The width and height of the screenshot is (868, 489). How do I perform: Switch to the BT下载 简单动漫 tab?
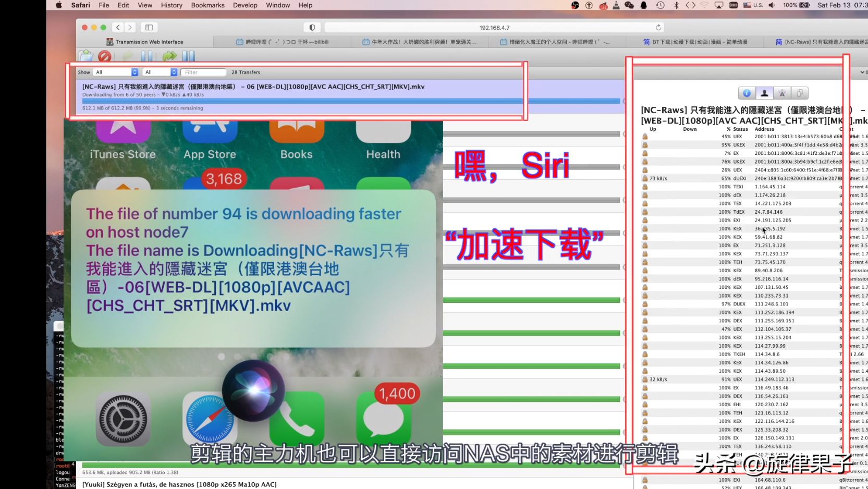(695, 42)
